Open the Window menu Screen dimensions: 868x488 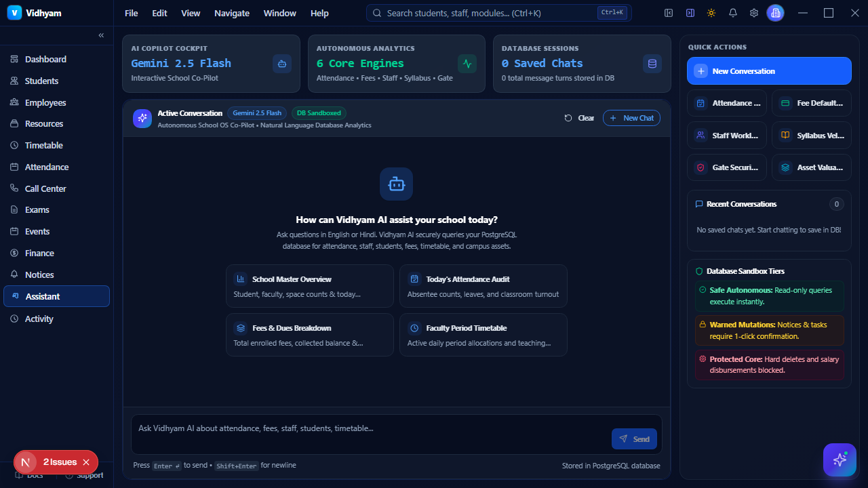point(280,13)
